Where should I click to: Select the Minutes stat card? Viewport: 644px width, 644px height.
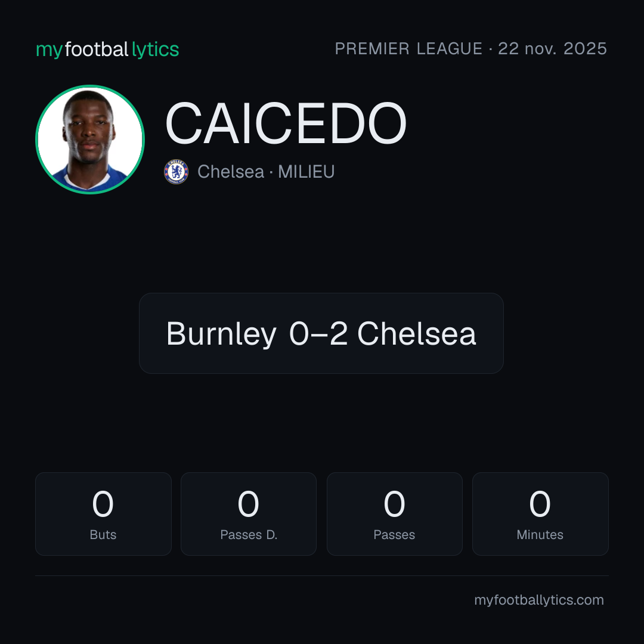tap(540, 514)
